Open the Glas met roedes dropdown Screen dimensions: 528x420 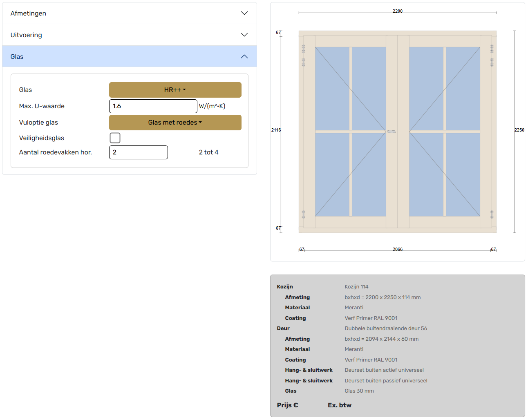(175, 123)
